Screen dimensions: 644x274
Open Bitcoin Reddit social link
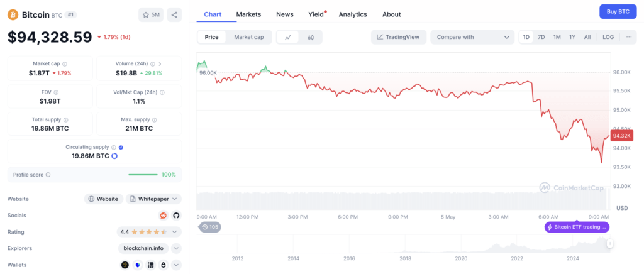(x=163, y=216)
